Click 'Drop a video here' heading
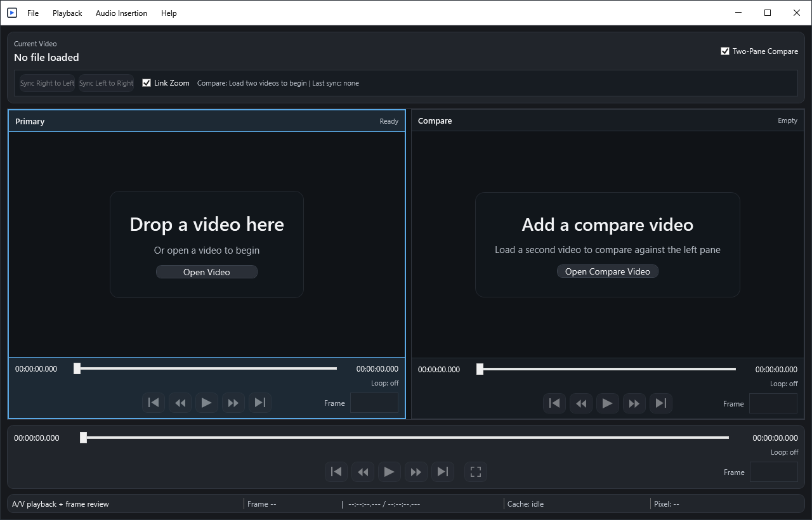812x520 pixels. 207,224
